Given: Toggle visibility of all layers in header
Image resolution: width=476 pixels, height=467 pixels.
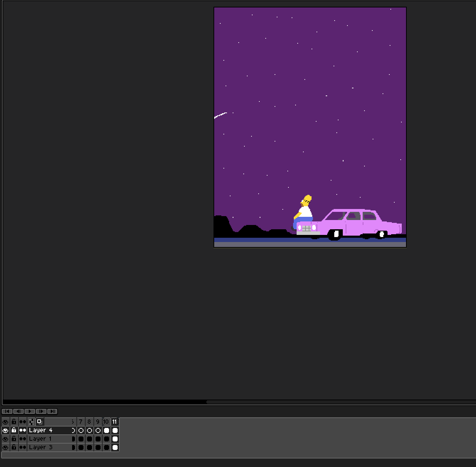Looking at the screenshot, I should (x=5, y=422).
